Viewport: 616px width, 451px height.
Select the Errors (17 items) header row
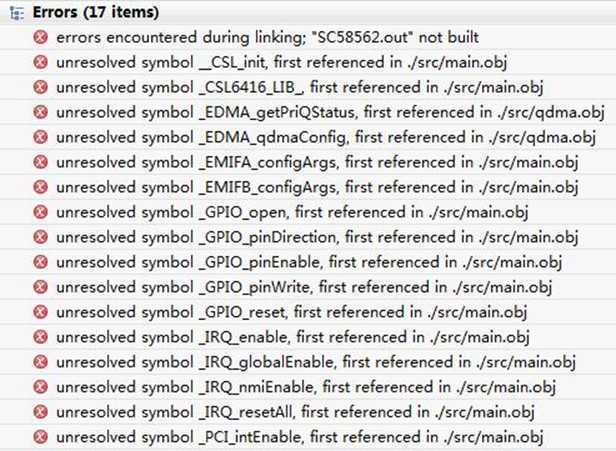tap(308, 12)
